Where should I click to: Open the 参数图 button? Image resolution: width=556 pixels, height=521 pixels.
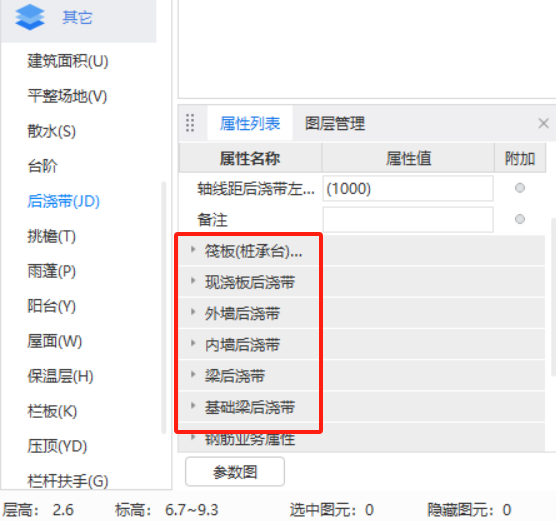(x=235, y=471)
